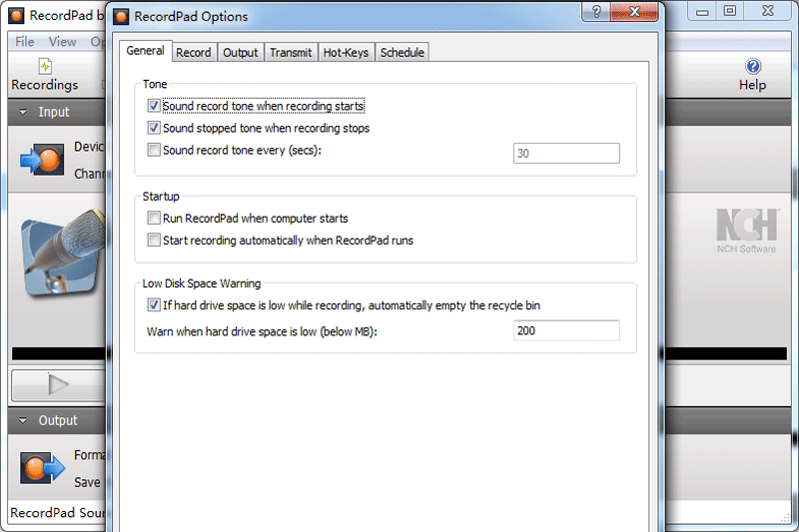Click the Startup group label
This screenshot has height=532, width=799.
[161, 197]
